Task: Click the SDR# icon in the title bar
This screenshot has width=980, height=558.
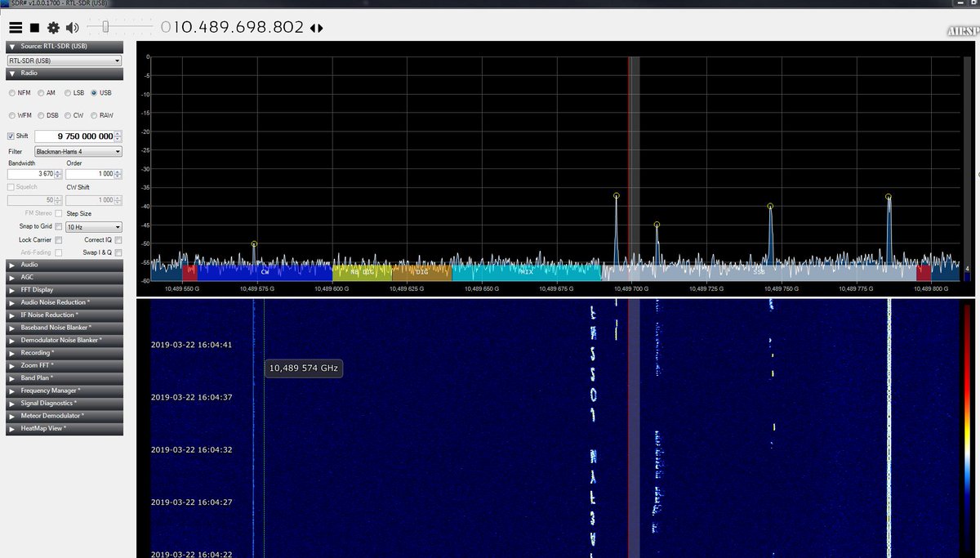Action: click(x=7, y=5)
